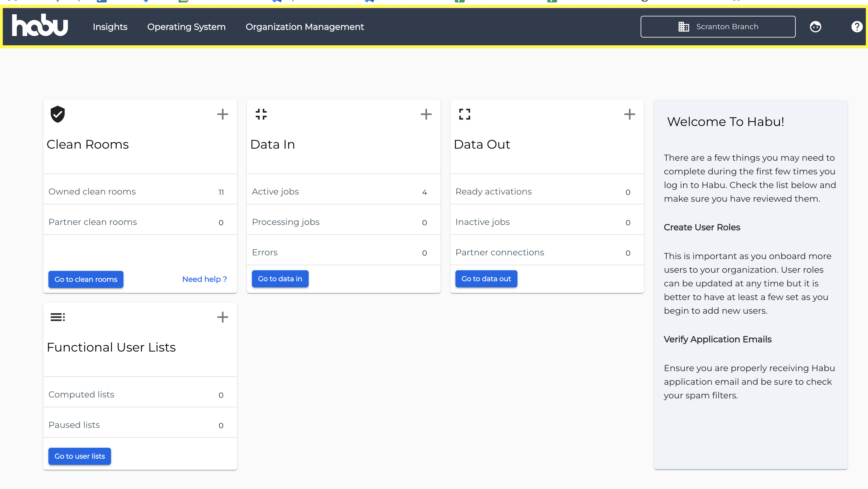
Task: Open the help question mark icon
Action: tap(857, 27)
